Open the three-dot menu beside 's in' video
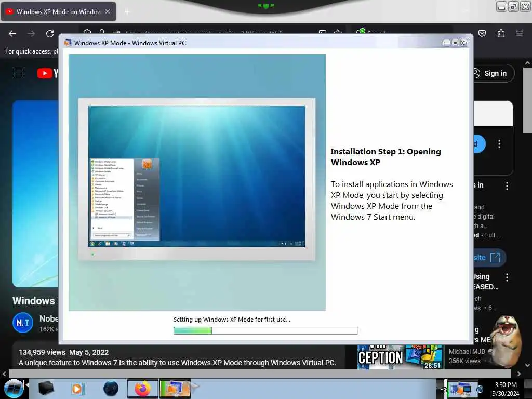Viewport: 532px width, 399px height. tap(507, 186)
